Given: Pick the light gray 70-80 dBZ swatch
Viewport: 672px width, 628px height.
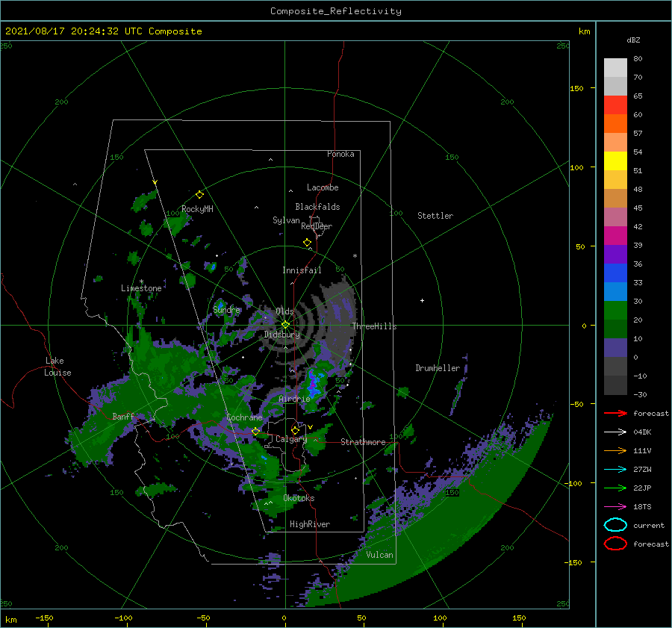Looking at the screenshot, I should [x=615, y=68].
